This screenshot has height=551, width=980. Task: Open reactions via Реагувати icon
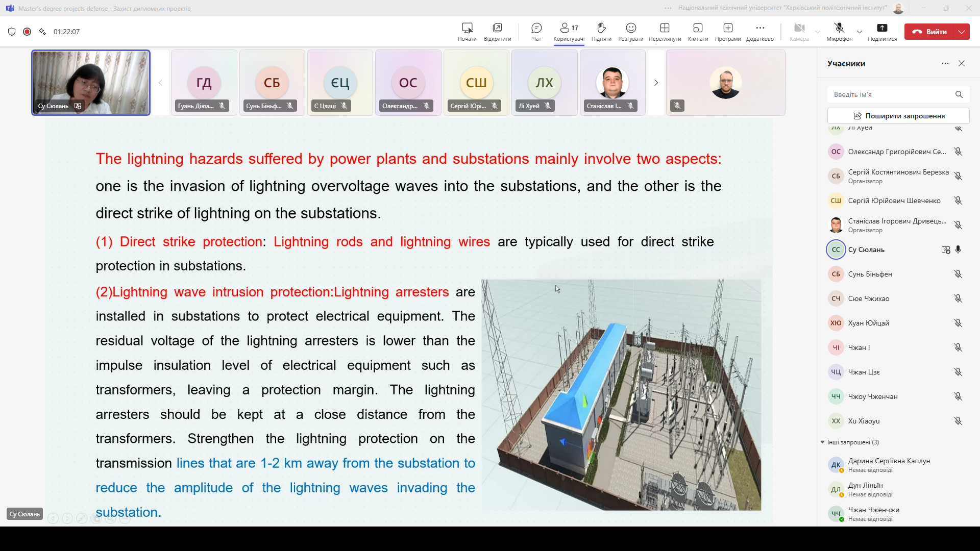631,32
